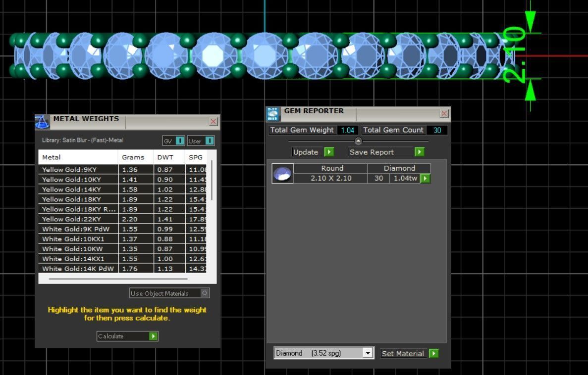588x375 pixels.
Task: Select the White Gold:14KX1 row
Action: point(122,259)
